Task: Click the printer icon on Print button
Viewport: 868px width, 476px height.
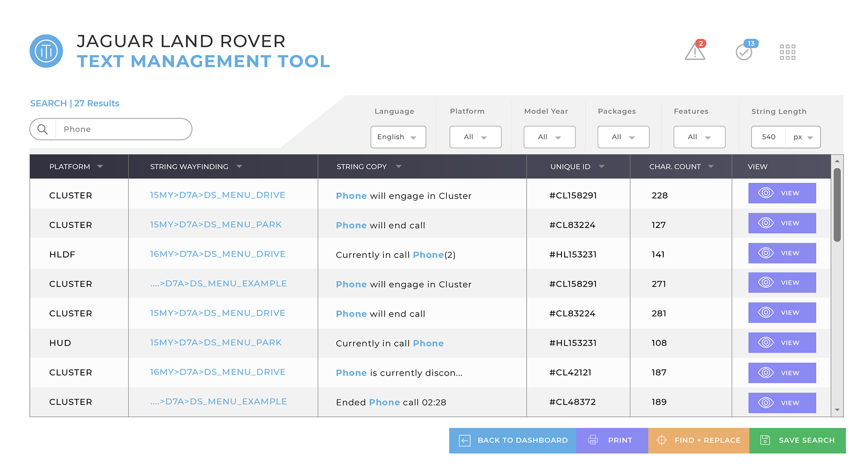Action: pyautogui.click(x=593, y=440)
